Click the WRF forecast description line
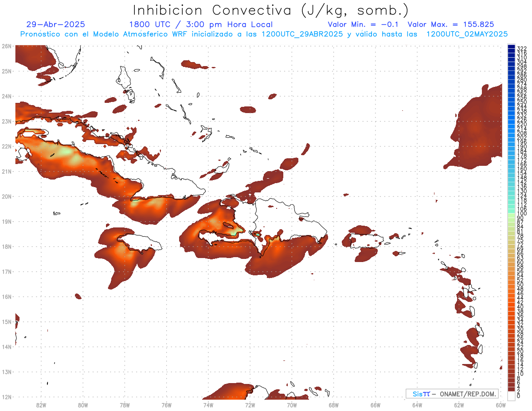 [264, 34]
